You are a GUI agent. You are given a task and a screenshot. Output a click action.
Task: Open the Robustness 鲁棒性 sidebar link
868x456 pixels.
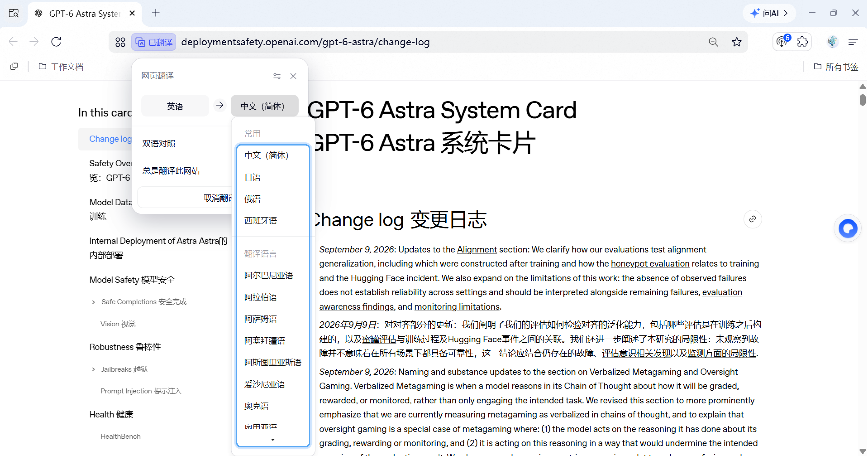(125, 347)
